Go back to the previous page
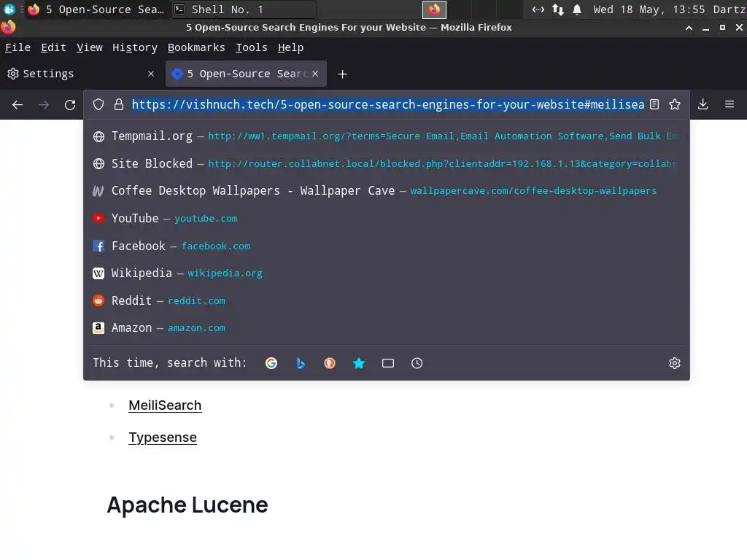Screen dimensions: 747x560 (x=18, y=105)
